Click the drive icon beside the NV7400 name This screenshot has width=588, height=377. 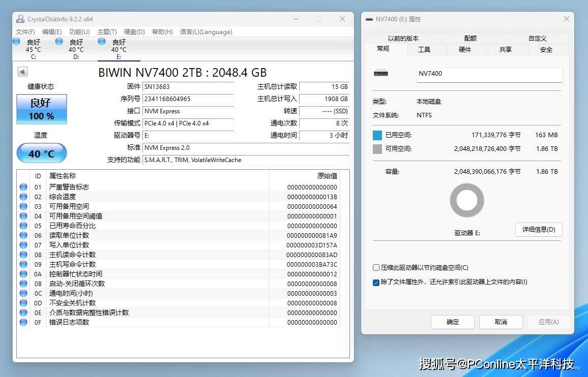point(380,74)
